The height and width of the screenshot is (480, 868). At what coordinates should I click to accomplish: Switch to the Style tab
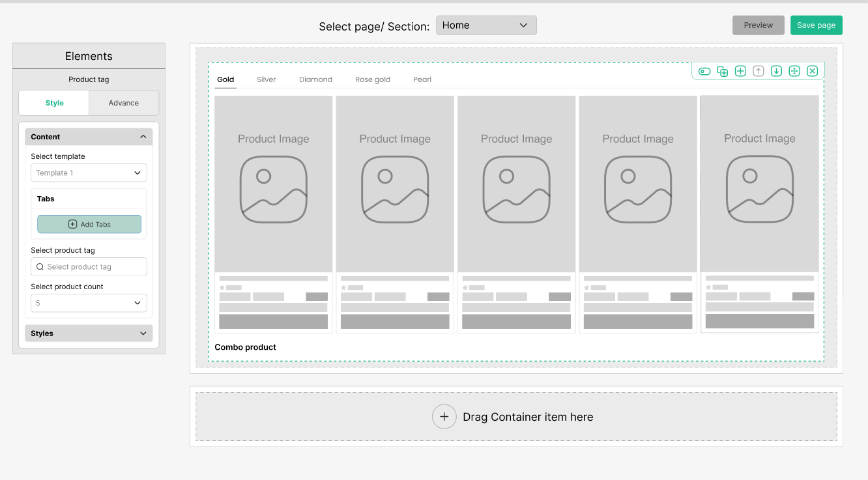[x=54, y=103]
